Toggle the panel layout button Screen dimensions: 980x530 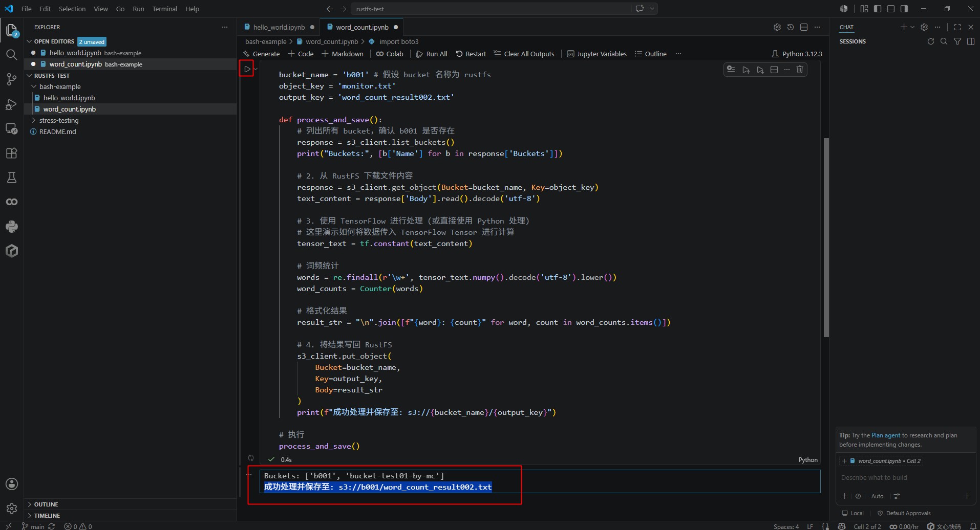click(x=891, y=9)
